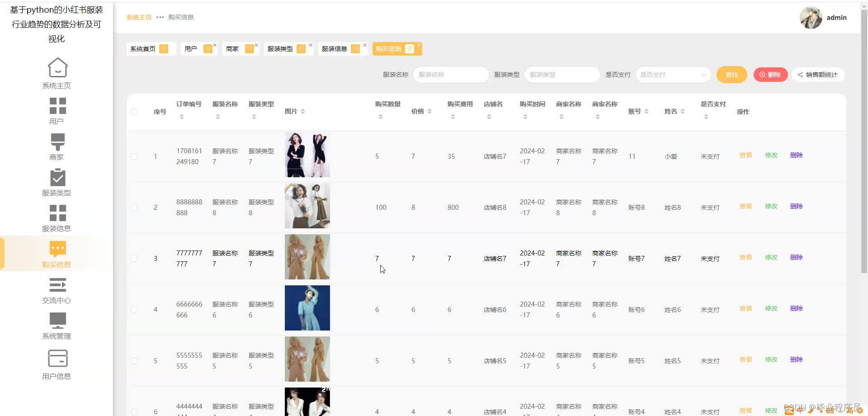The width and height of the screenshot is (868, 416).
Task: Focus the 服装名称 search input
Action: pos(451,75)
